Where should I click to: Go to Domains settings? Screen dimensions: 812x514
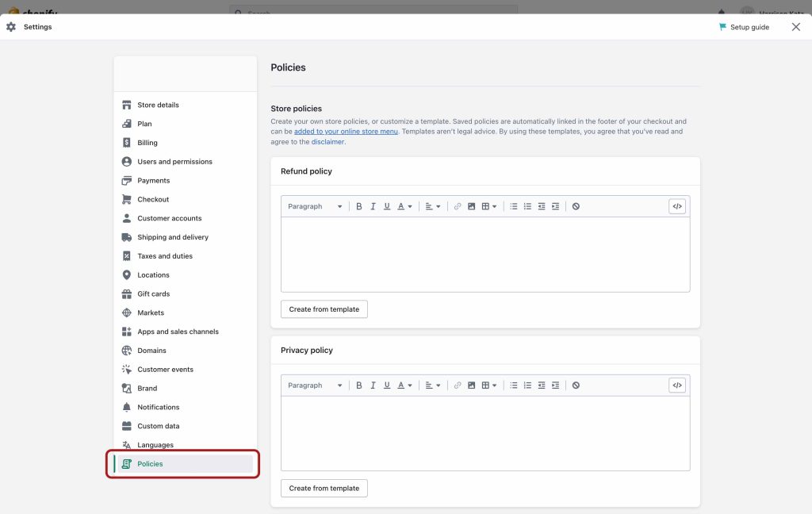click(x=186, y=351)
